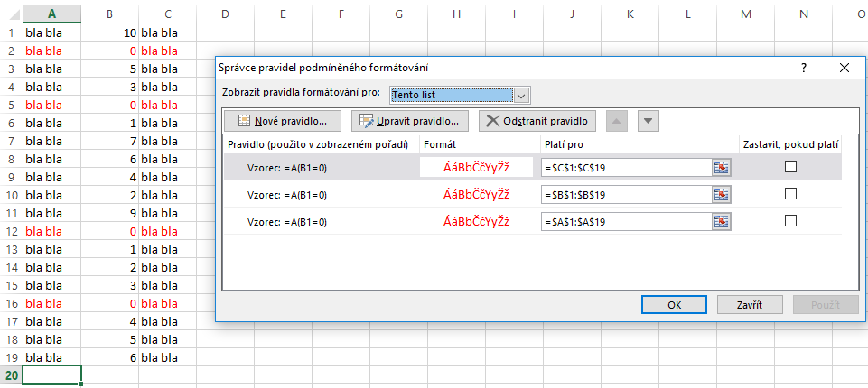Move rule down with the down arrow
This screenshot has height=388, width=868.
[649, 121]
